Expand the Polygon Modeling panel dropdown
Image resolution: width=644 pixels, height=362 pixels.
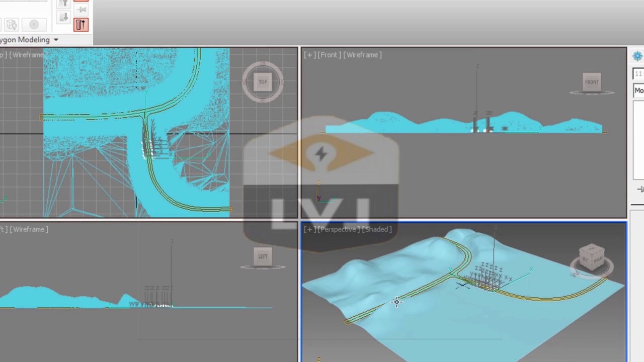(x=56, y=40)
